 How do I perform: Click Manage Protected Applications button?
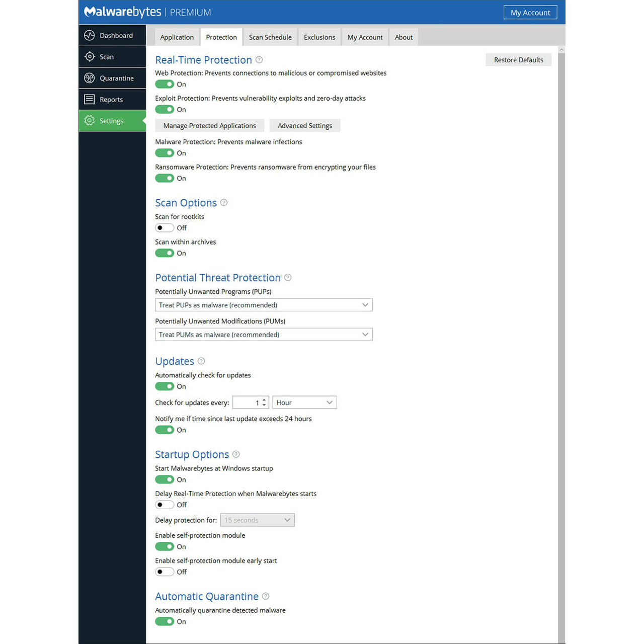click(x=210, y=126)
